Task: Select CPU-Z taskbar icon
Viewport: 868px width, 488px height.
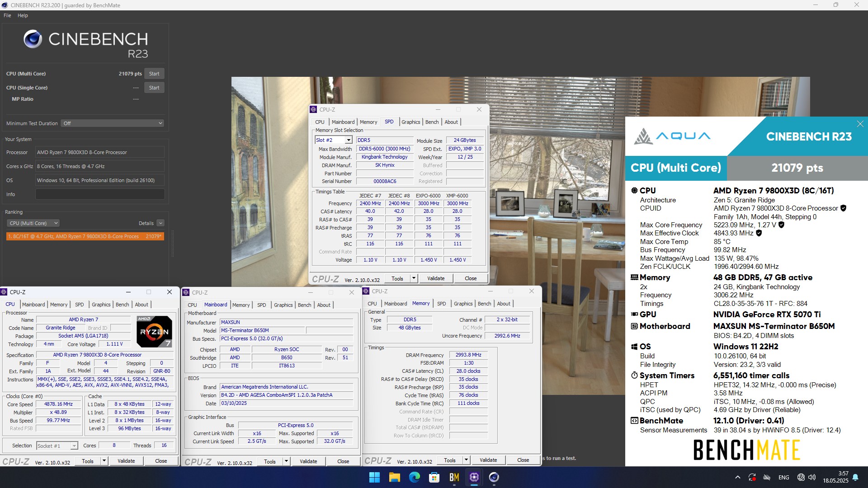Action: (x=474, y=477)
